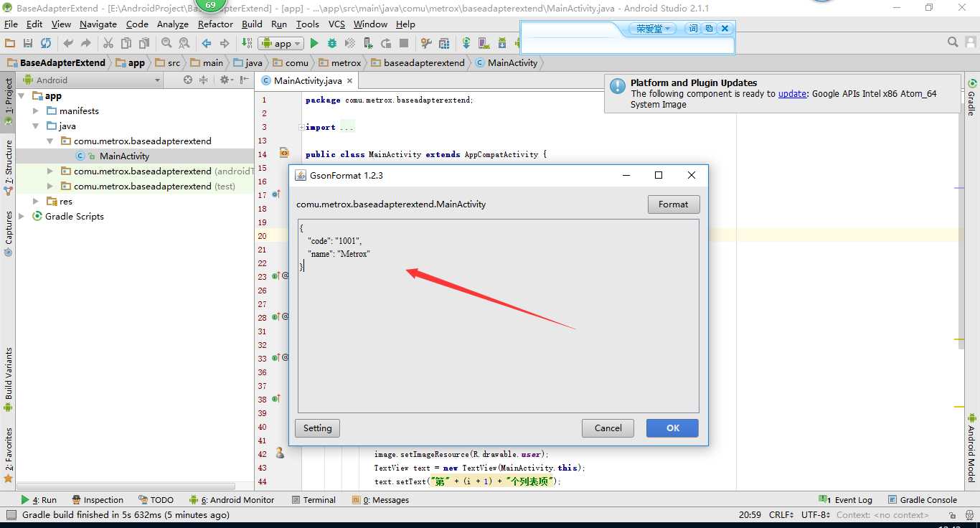The width and height of the screenshot is (980, 528).
Task: Click Cancel in the GsonFormat dialog
Action: click(608, 428)
